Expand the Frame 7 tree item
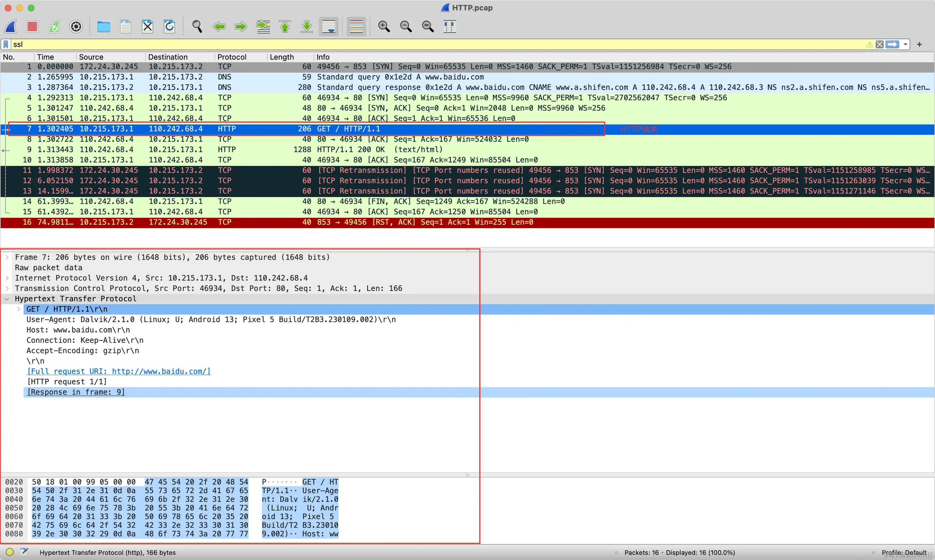Screen dimensions: 935x560 (7, 257)
